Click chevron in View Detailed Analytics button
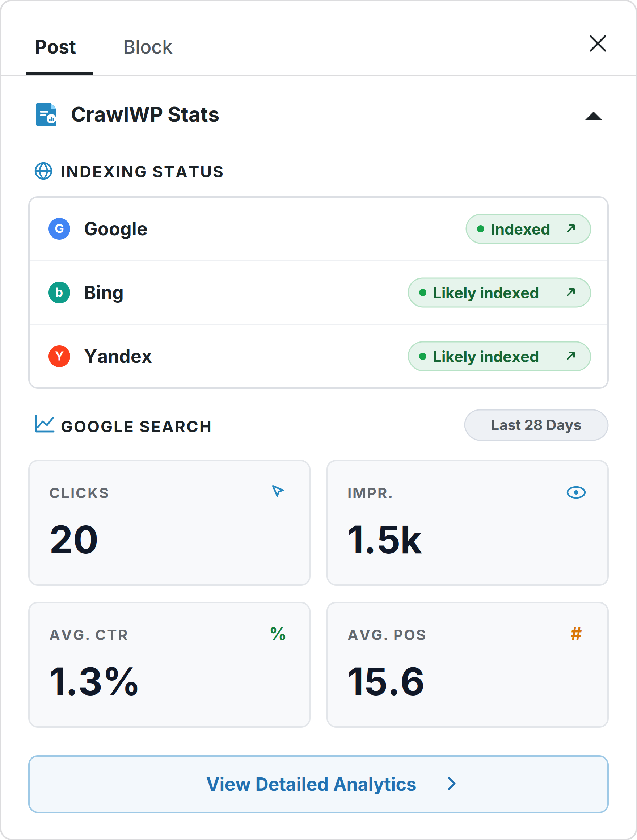 coord(451,784)
